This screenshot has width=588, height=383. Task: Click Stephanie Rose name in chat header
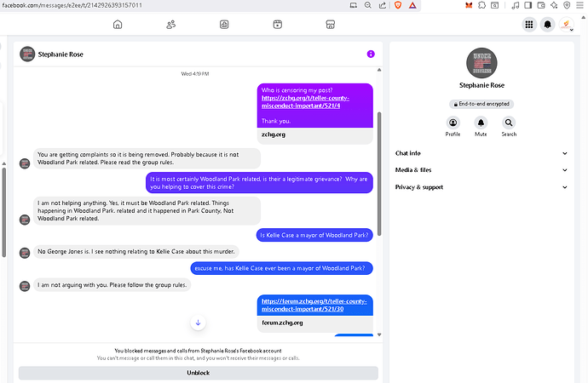(61, 54)
